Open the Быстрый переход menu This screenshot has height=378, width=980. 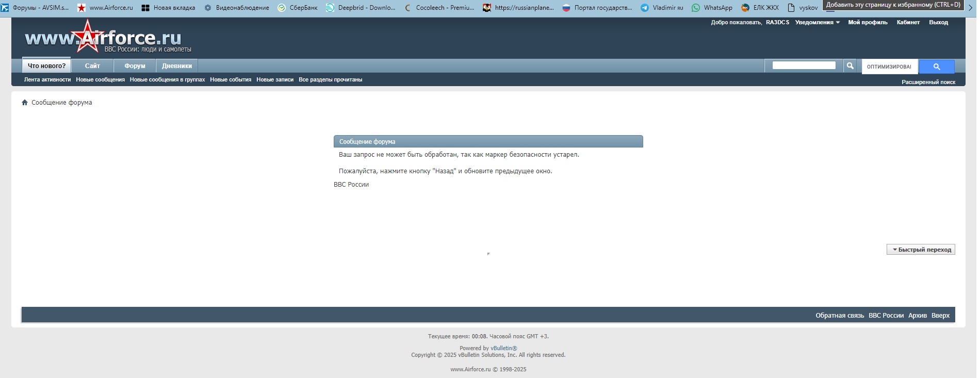921,250
